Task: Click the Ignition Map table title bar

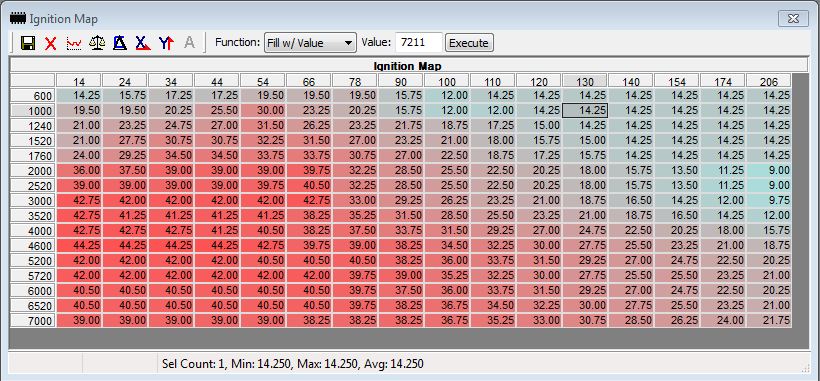Action: 407,66
